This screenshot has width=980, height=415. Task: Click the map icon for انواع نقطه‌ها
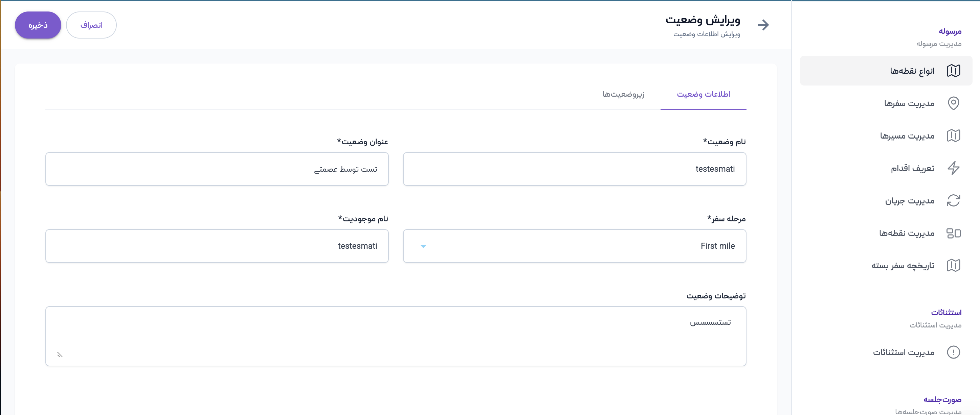click(953, 71)
